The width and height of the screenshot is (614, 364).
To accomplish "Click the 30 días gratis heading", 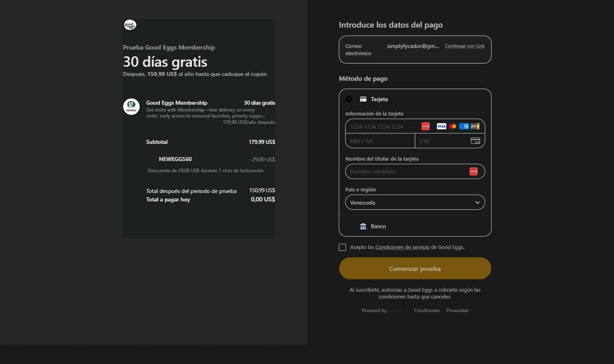I will 165,62.
